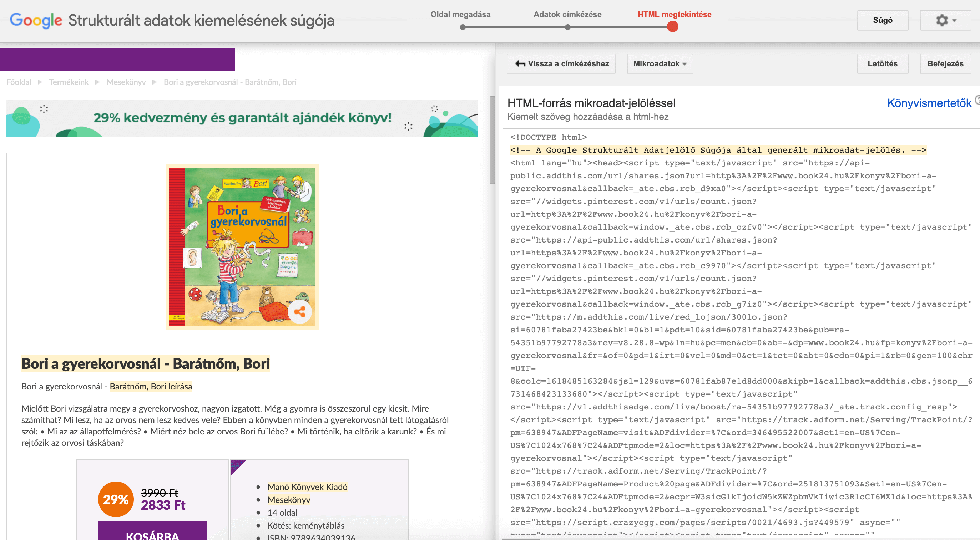Click the Oldal megadása progress dot

coord(463,27)
